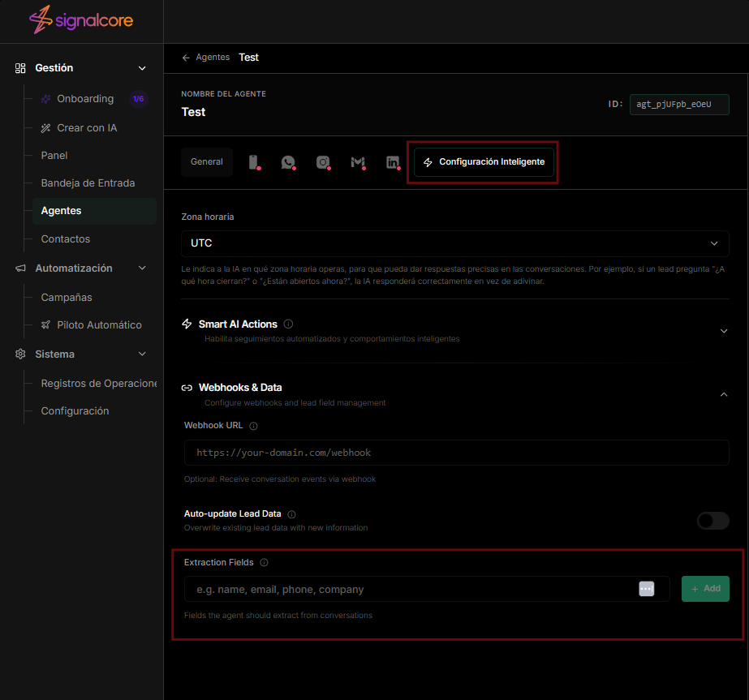Viewport: 749px width, 700px height.
Task: Open Campañas page
Action: pos(67,298)
